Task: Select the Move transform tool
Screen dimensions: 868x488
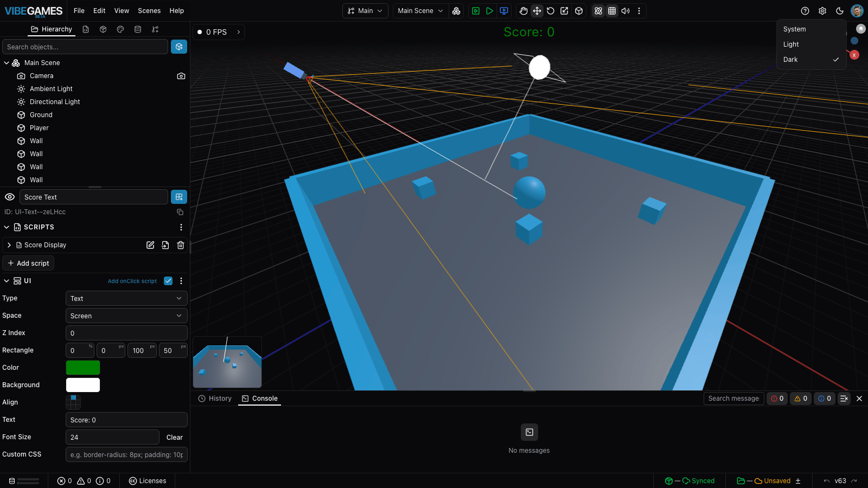Action: pos(537,11)
